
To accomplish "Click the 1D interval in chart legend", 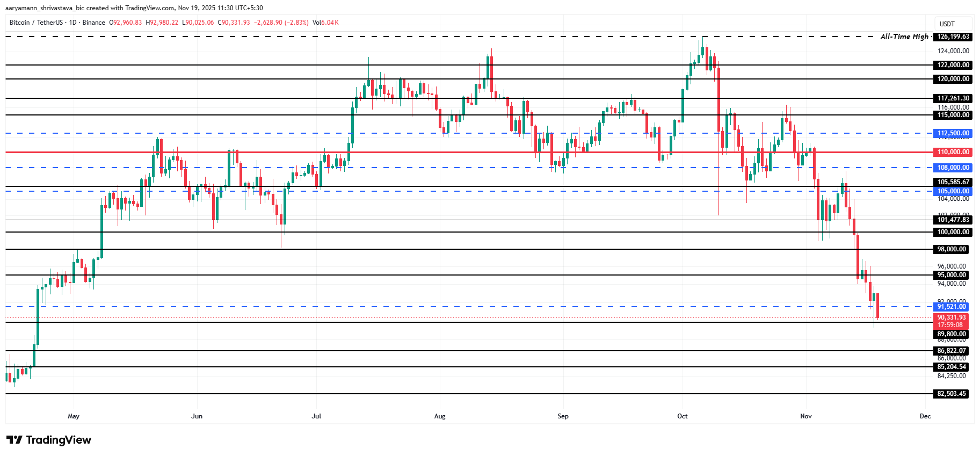I will (x=73, y=23).
